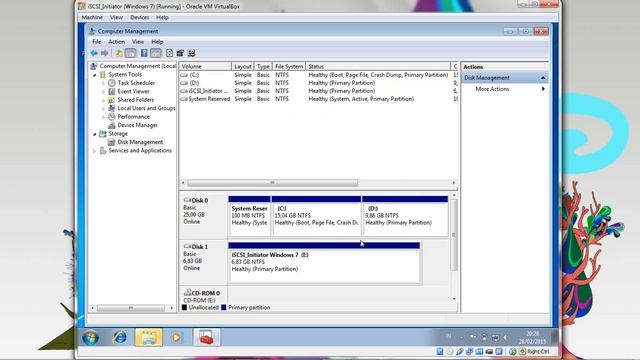Select the (D:) volume row in list
640x360 pixels.
coord(319,83)
